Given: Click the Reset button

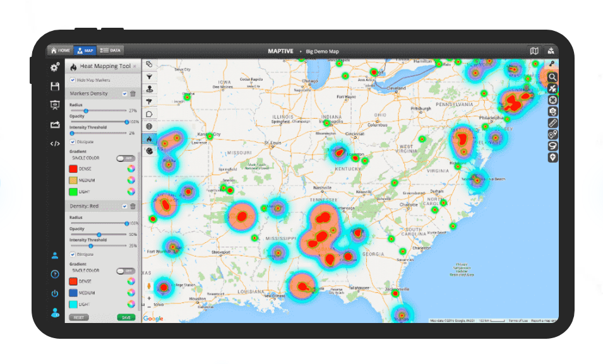Looking at the screenshot, I should point(79,317).
